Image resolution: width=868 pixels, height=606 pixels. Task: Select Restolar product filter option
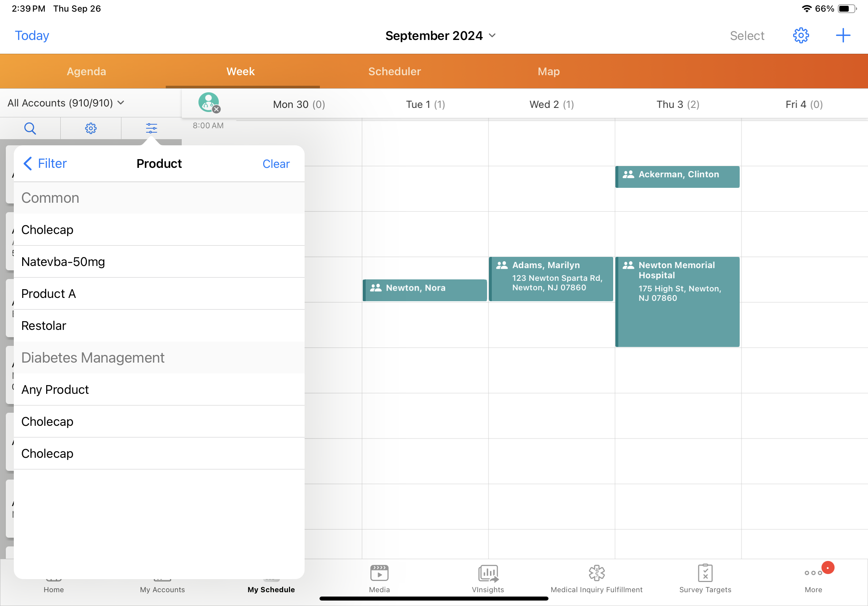(44, 326)
